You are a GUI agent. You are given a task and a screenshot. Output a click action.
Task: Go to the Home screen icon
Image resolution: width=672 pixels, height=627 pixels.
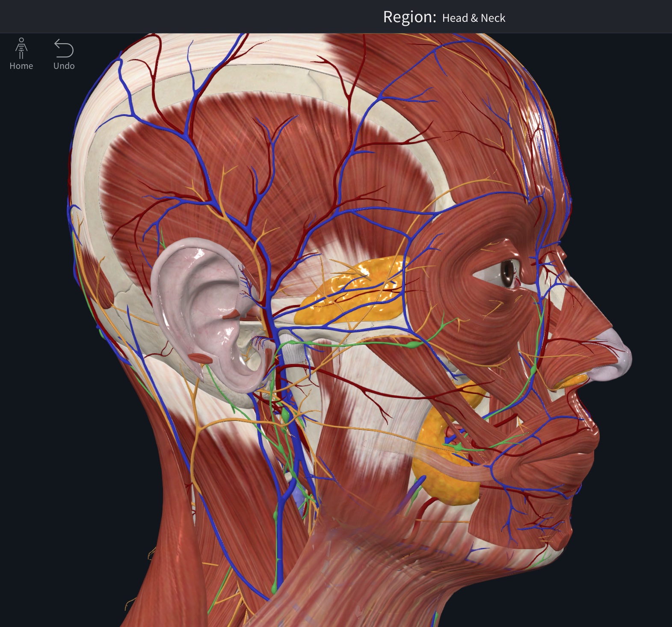pyautogui.click(x=21, y=54)
